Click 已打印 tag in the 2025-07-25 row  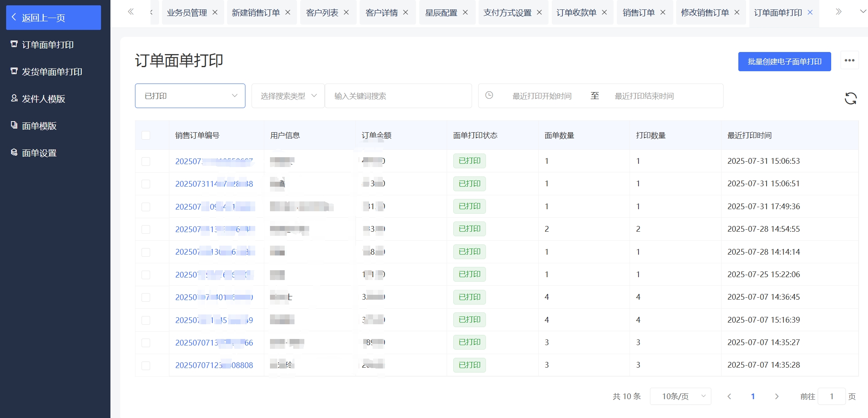[x=470, y=274]
